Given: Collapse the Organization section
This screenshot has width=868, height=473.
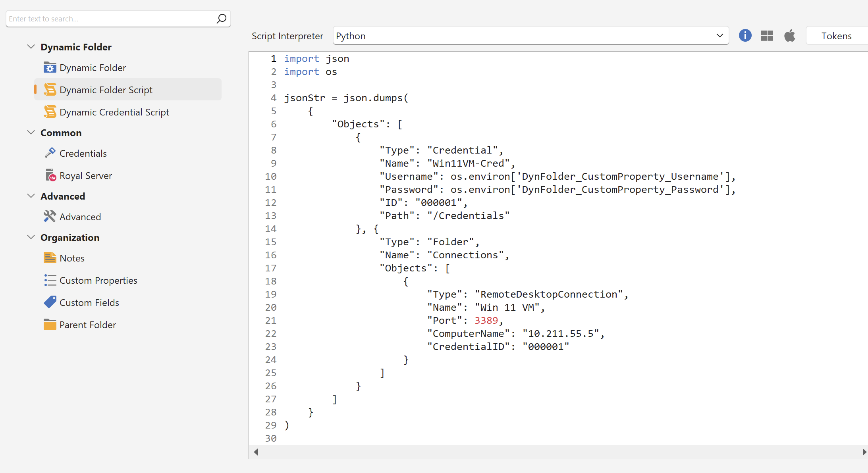Looking at the screenshot, I should [31, 237].
